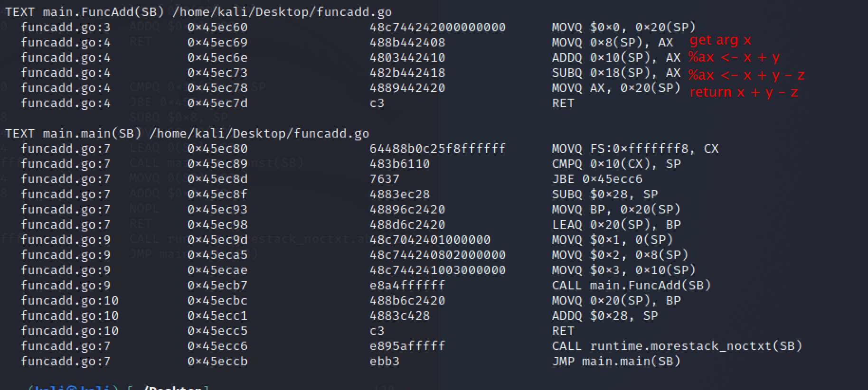Click the 'JBE 0x45ecc6' jump instruction
Screen dimensions: 868x390
pyautogui.click(x=597, y=179)
